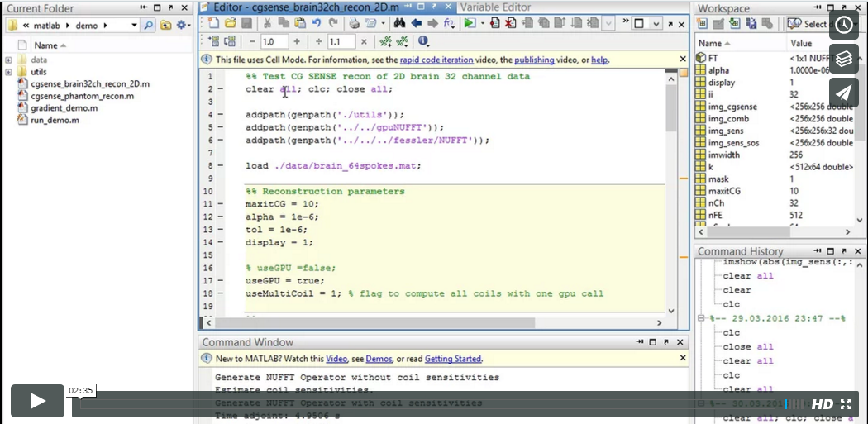Click the video progress bar

click(427, 405)
